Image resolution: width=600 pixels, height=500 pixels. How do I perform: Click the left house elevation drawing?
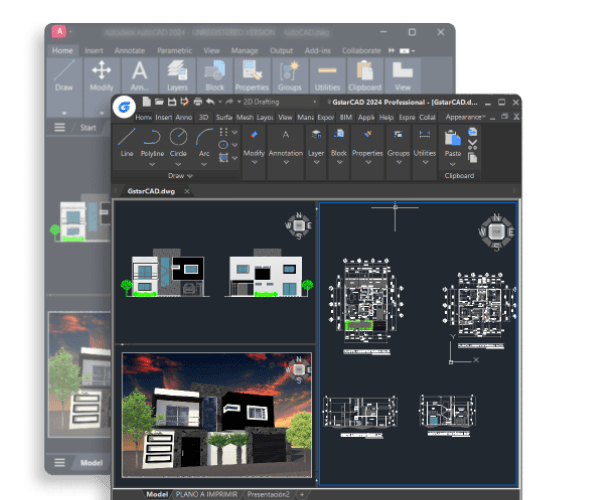[166, 273]
